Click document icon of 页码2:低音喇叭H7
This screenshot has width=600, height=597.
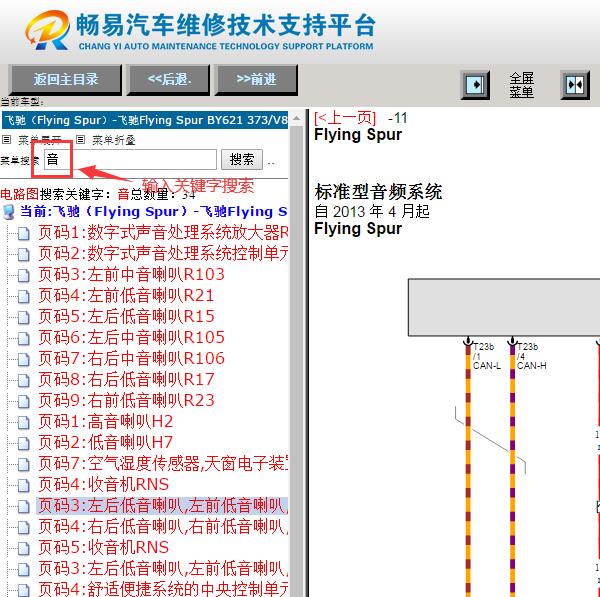coord(23,444)
